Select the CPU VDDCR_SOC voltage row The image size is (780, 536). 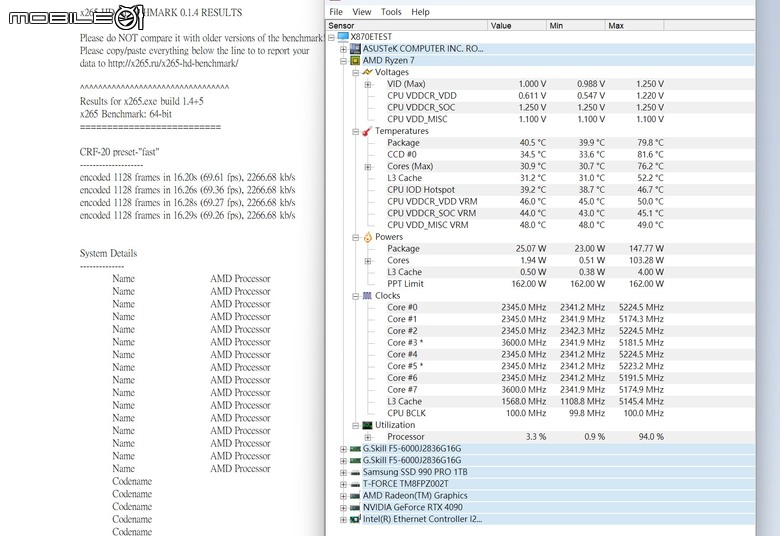click(x=525, y=107)
